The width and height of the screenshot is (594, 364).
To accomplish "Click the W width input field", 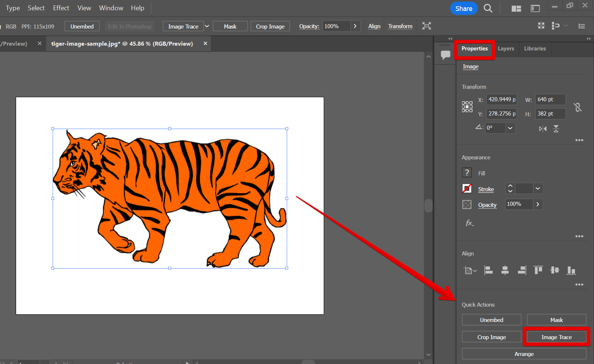I will 550,99.
